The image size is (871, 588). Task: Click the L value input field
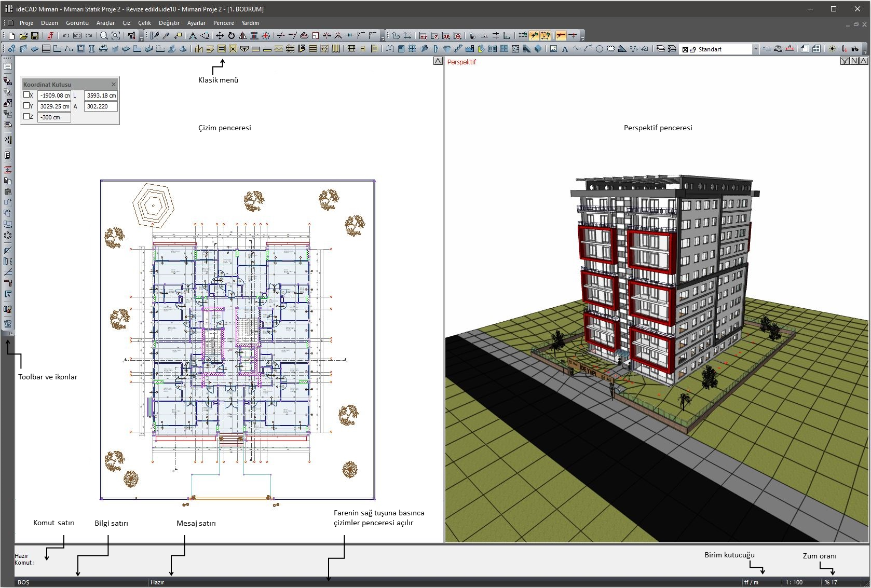(101, 95)
